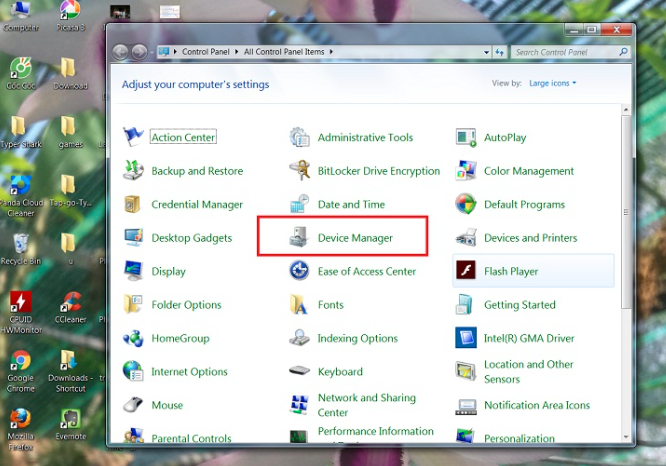
Task: Go back with the Back arrow button
Action: click(121, 52)
